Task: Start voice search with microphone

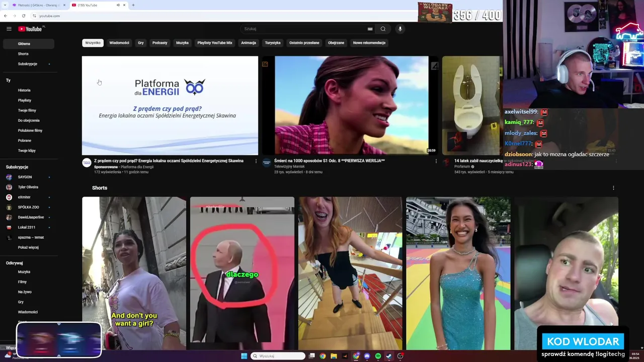Action: (x=400, y=29)
